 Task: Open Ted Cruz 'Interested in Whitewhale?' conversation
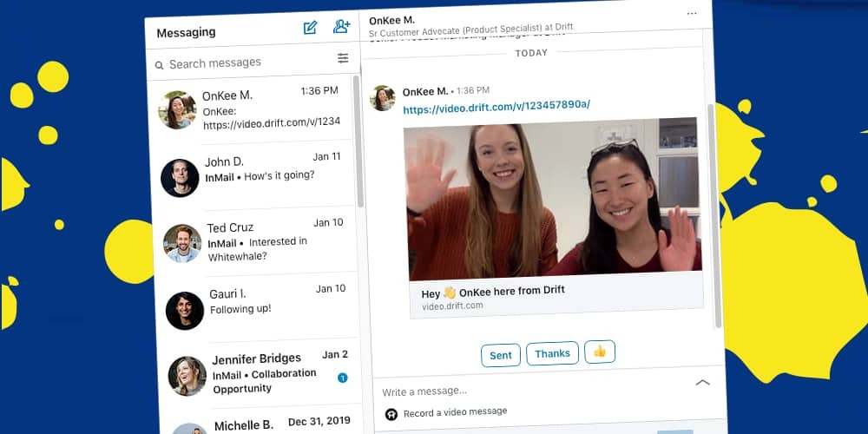pos(256,240)
